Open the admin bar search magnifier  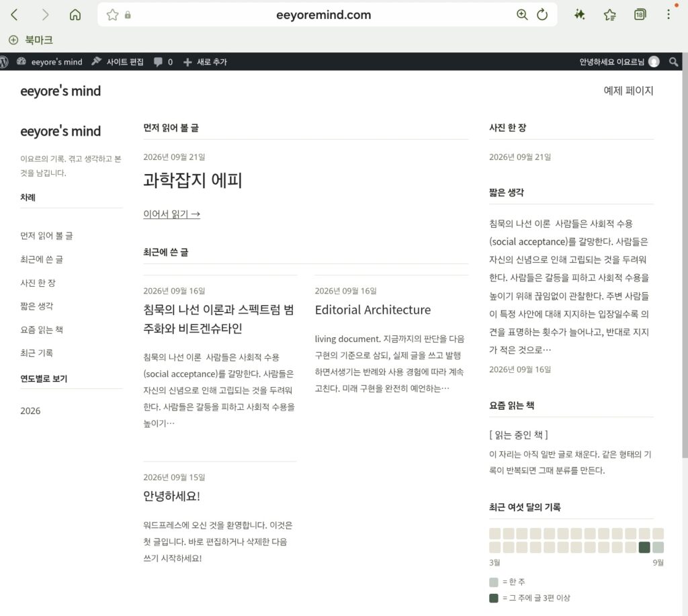[673, 62]
